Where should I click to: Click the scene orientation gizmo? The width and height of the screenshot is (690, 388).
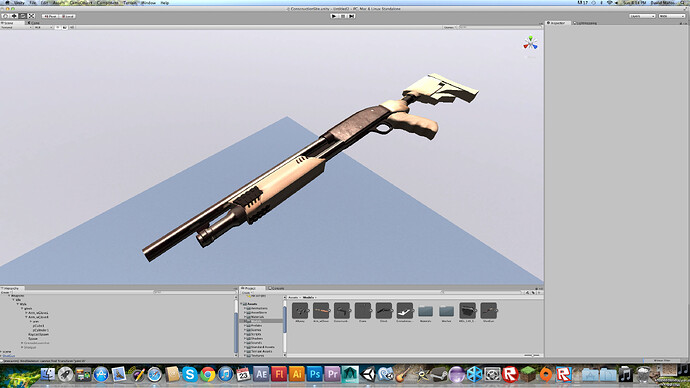tap(531, 44)
